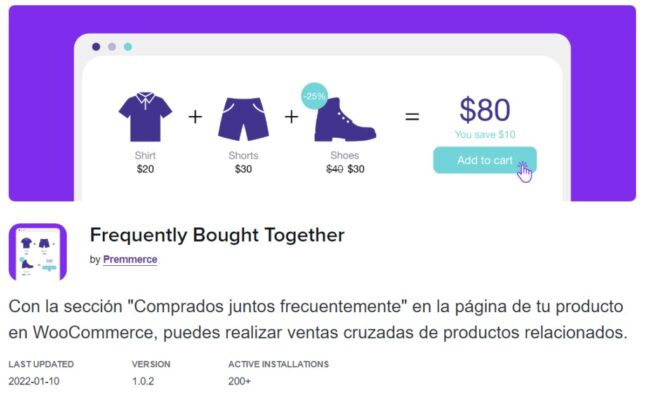Open the Premmerce author link
The image size is (650, 401).
pos(130,259)
